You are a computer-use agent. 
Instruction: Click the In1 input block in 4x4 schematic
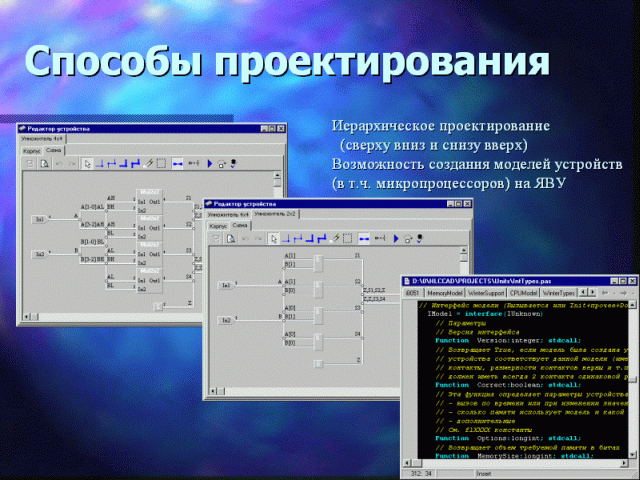[x=40, y=219]
